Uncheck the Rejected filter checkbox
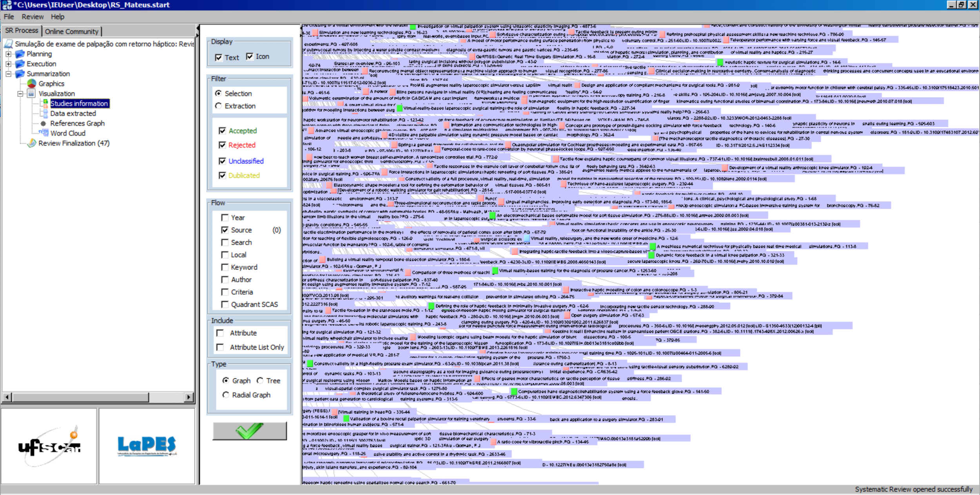The image size is (980, 495). tap(222, 145)
